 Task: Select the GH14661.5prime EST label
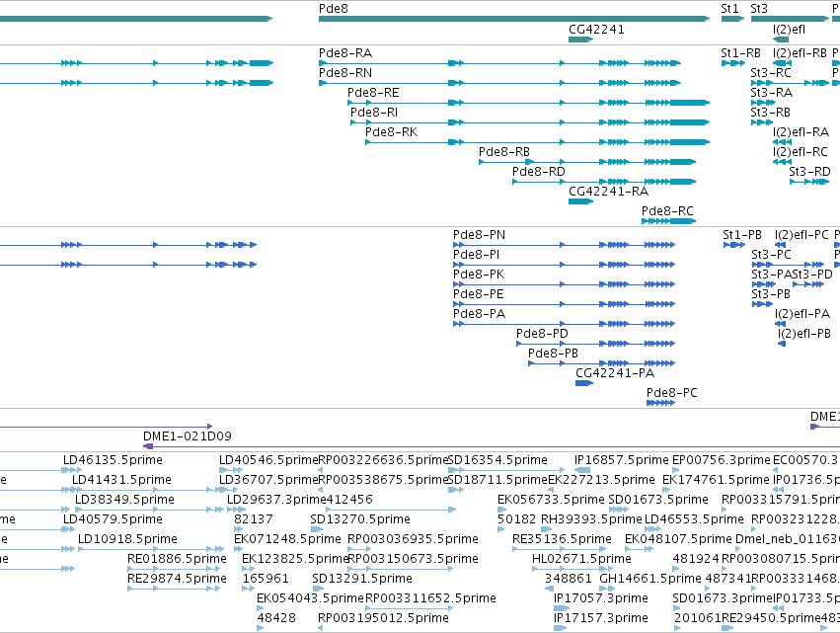pyautogui.click(x=650, y=579)
